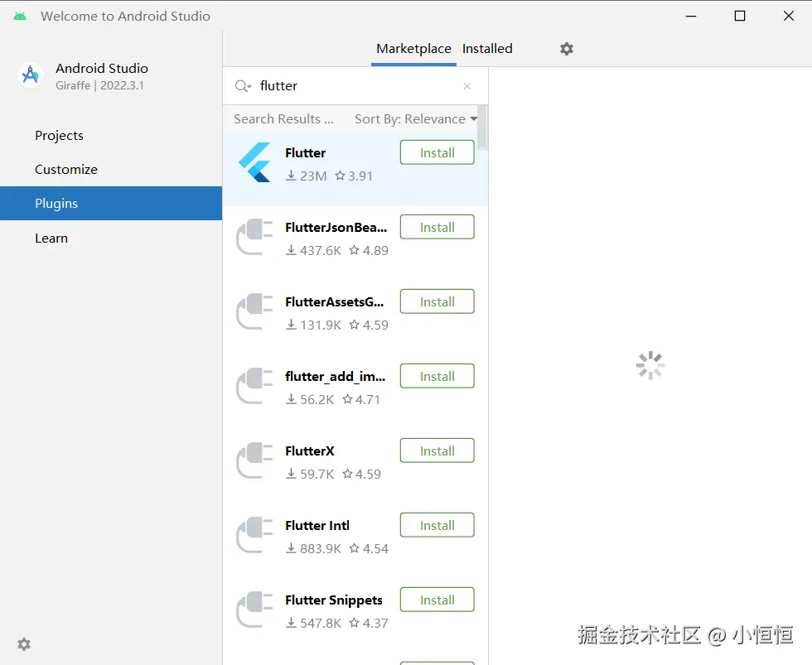The width and height of the screenshot is (812, 665).
Task: Close the Welcome to Android Studio window
Action: (788, 16)
